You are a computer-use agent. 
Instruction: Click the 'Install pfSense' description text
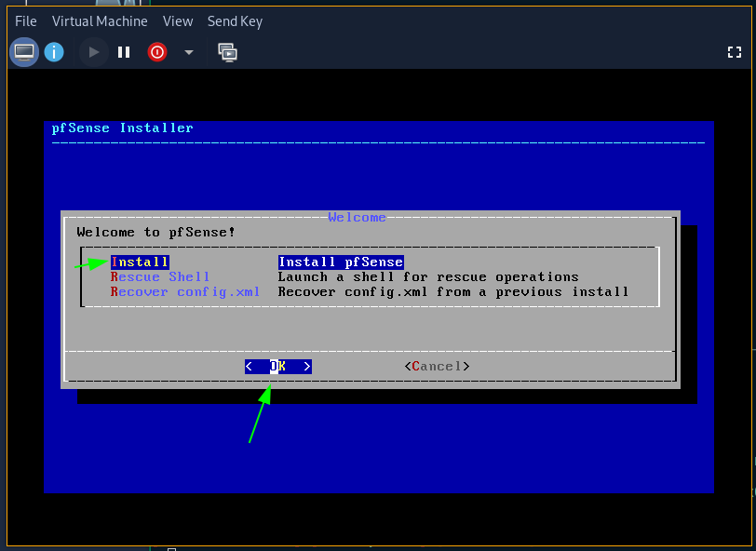pos(341,262)
